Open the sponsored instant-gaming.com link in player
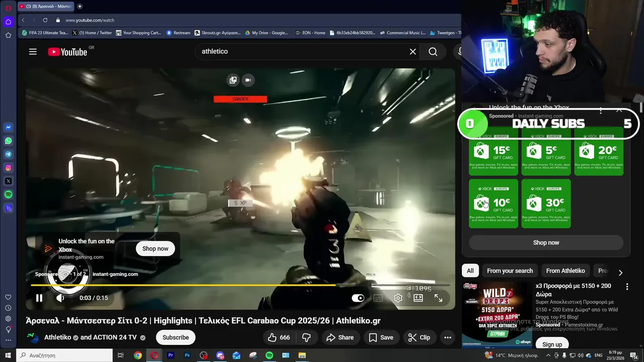Viewport: 644px width, 362px height. pos(115,274)
